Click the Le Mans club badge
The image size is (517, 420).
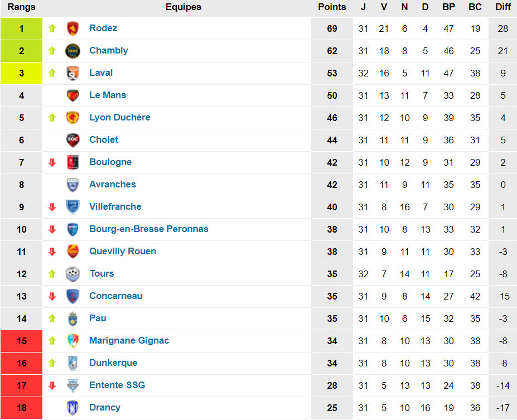(73, 95)
